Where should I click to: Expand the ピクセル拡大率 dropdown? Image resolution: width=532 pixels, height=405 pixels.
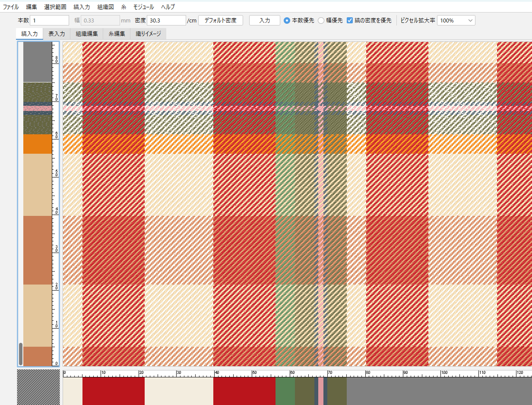[456, 20]
